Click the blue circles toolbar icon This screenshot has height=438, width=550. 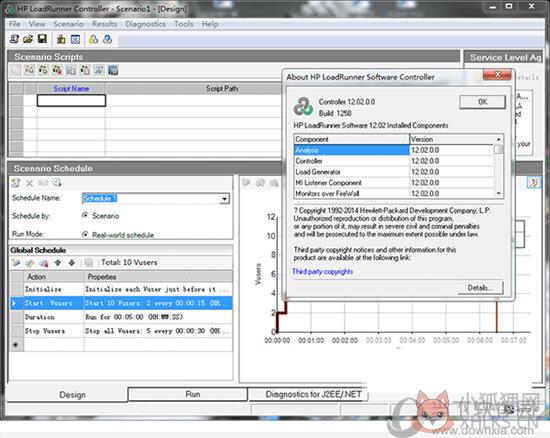click(x=107, y=39)
